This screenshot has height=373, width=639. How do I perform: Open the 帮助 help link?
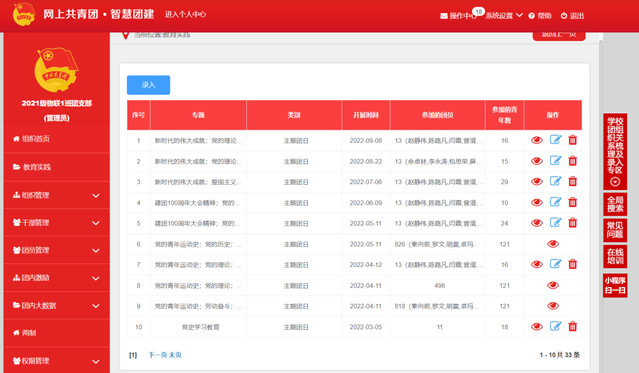click(540, 16)
